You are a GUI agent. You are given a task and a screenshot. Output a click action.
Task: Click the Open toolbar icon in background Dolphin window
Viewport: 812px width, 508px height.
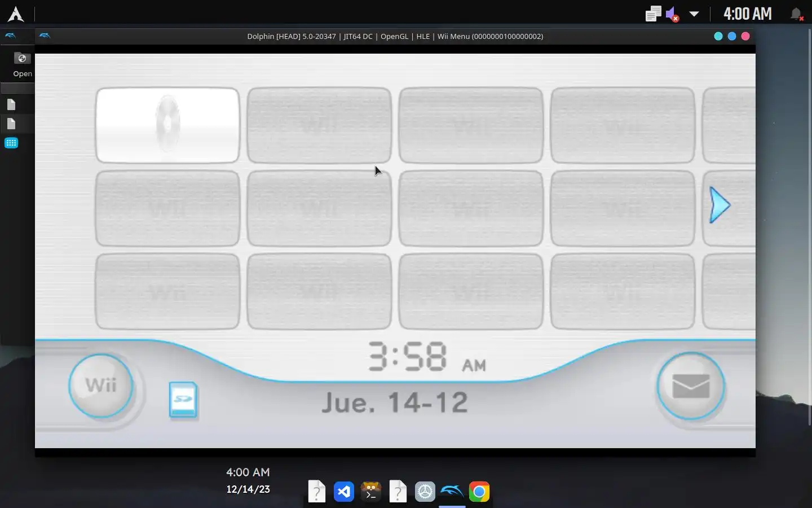[x=22, y=64]
